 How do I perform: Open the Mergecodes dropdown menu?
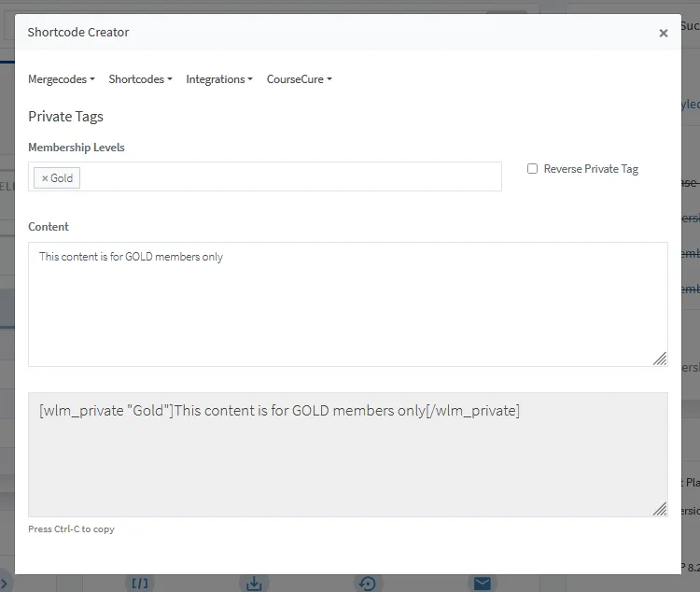pos(62,79)
